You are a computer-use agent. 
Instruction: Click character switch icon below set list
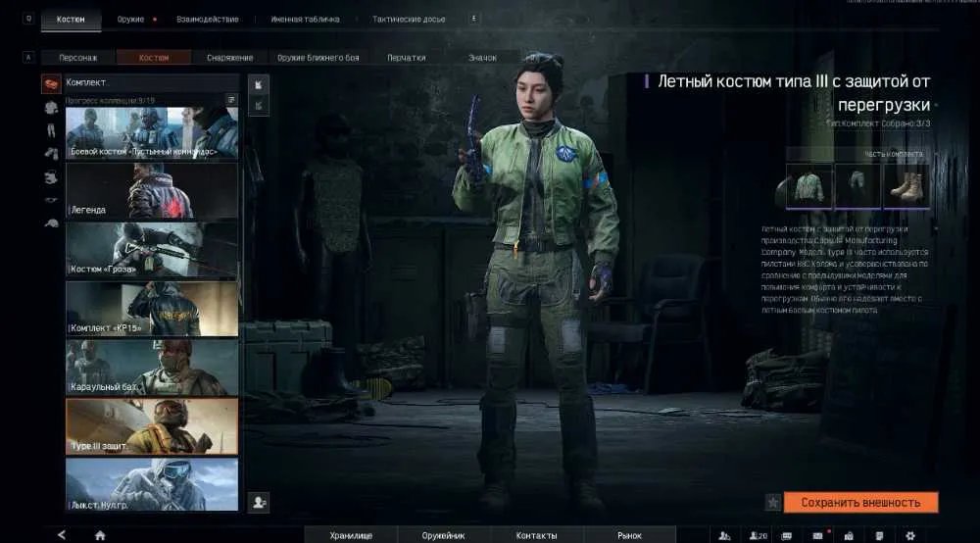coord(259,503)
